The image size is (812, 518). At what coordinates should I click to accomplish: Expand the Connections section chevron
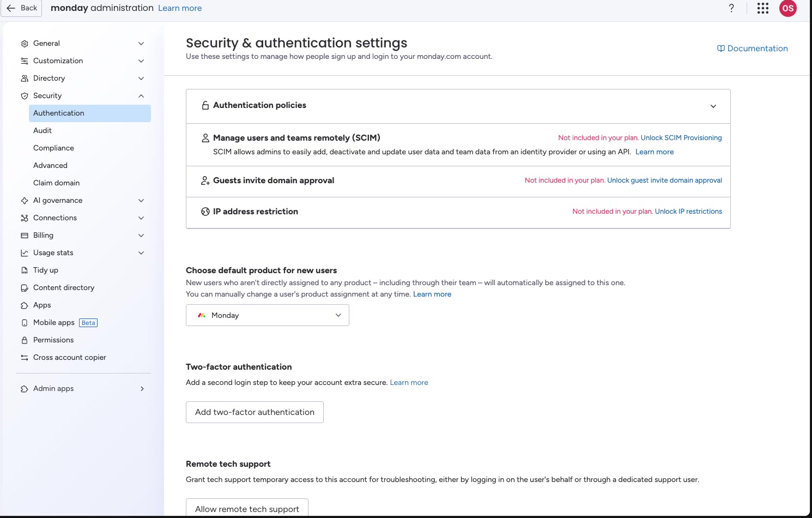(141, 218)
